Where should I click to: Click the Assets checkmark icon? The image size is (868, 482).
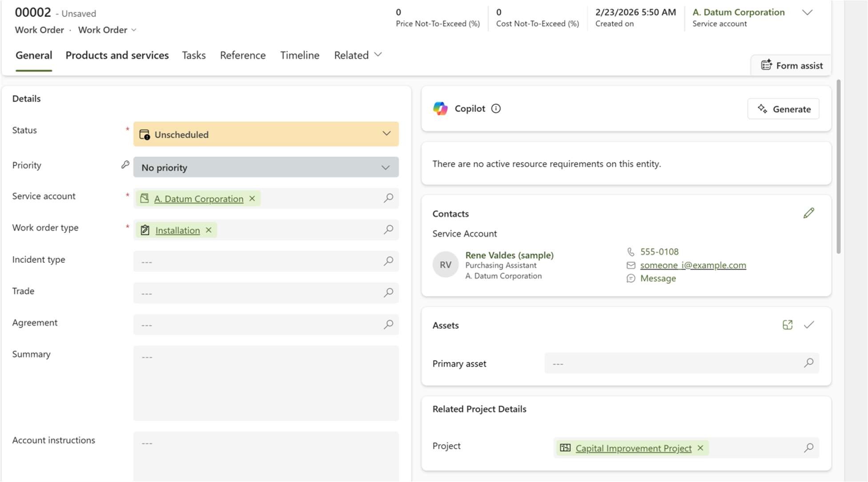coord(808,325)
